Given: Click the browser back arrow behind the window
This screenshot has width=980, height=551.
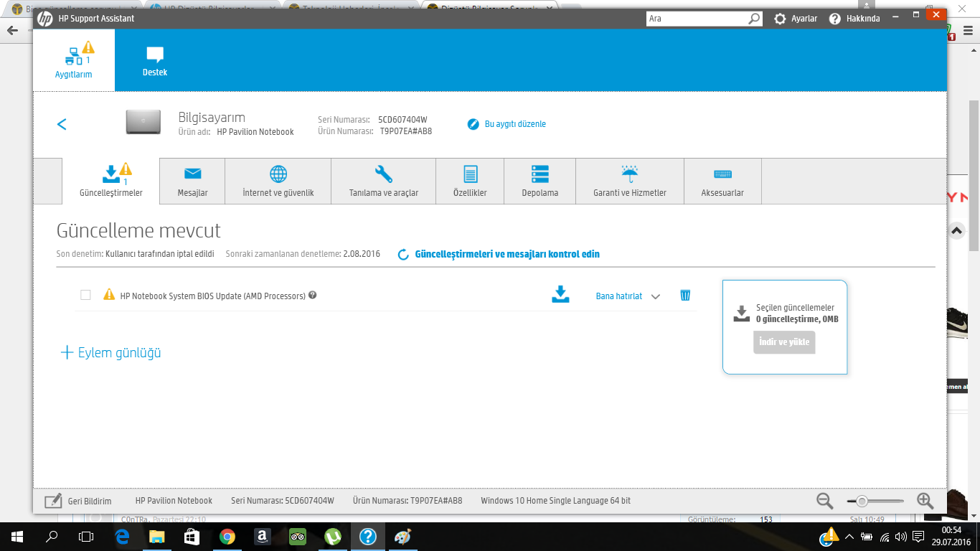Looking at the screenshot, I should pos(12,31).
